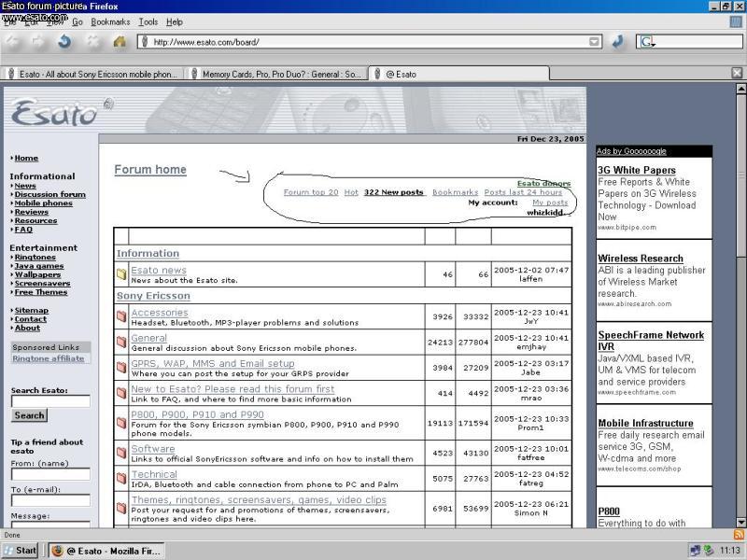747x560 pixels.
Task: Open the My posts link
Action: [550, 203]
